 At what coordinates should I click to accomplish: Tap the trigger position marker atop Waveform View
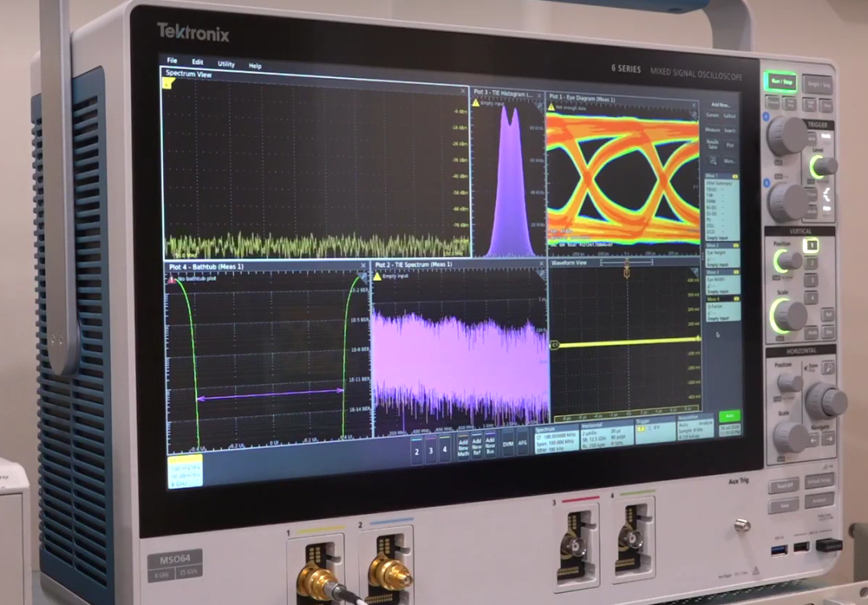627,272
